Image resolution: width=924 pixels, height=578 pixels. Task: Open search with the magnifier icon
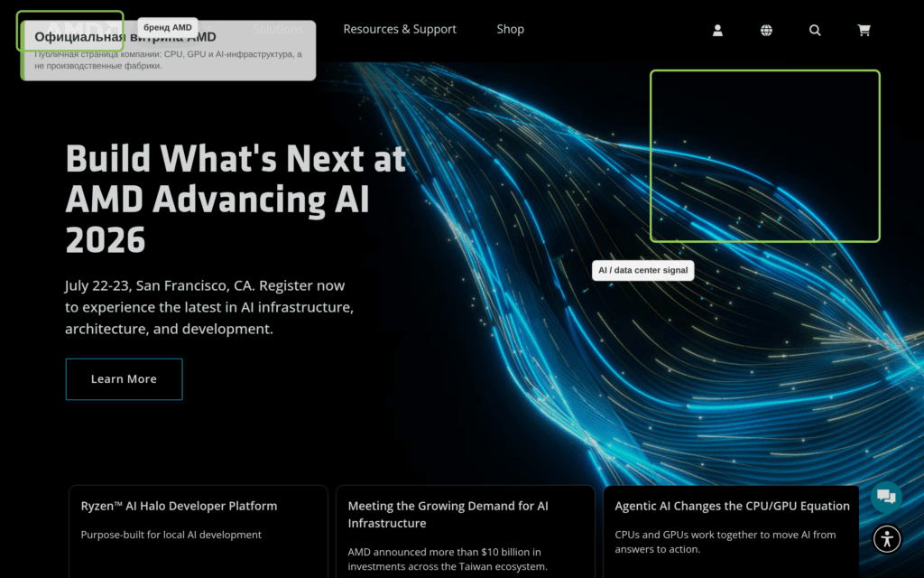[815, 30]
